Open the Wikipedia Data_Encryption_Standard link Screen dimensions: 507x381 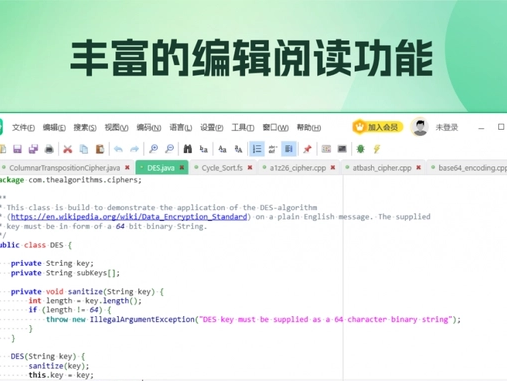coord(129,217)
